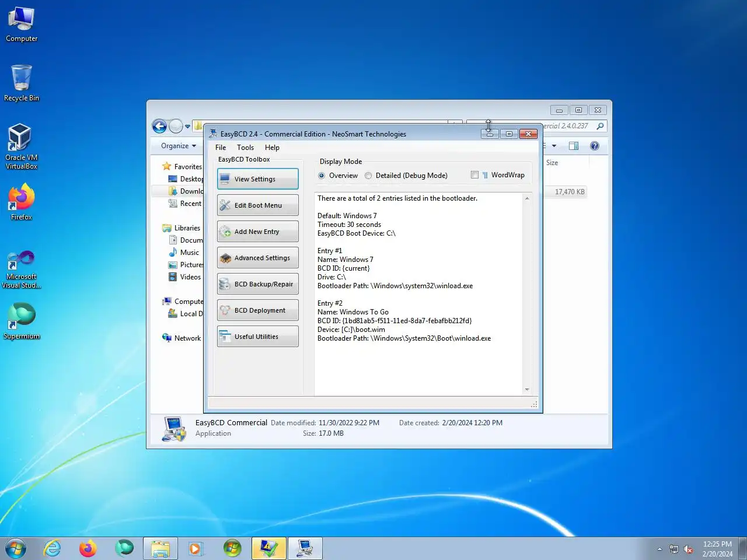
Task: Show hidden system tray icons
Action: 659,549
